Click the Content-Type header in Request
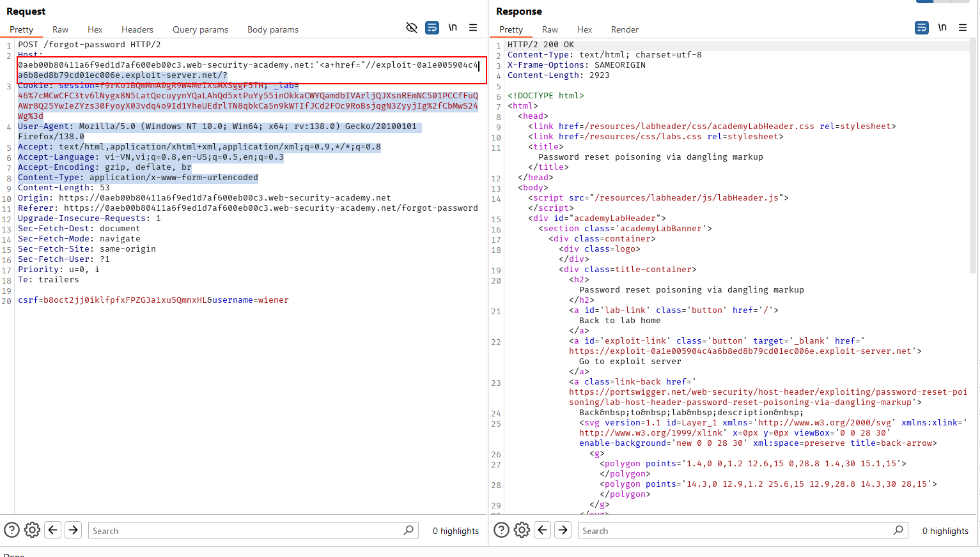The width and height of the screenshot is (980, 557). coord(138,178)
